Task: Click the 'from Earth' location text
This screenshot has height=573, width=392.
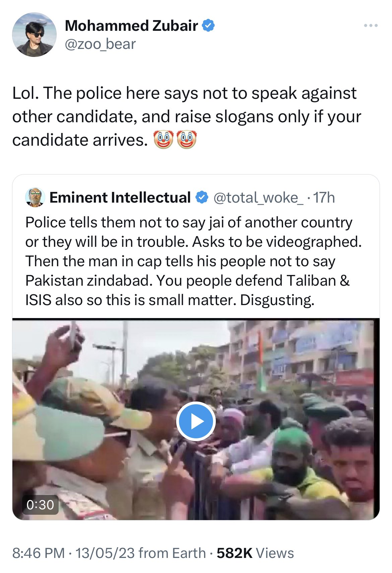Action: (x=172, y=553)
